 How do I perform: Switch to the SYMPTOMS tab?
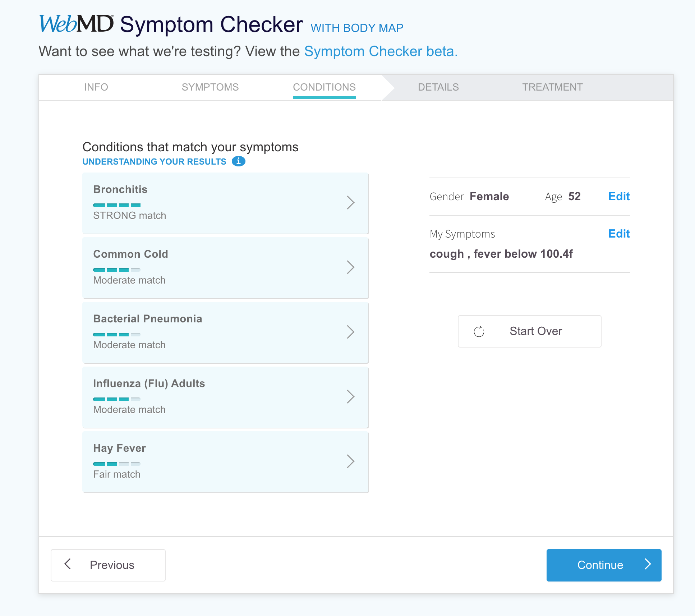tap(210, 87)
